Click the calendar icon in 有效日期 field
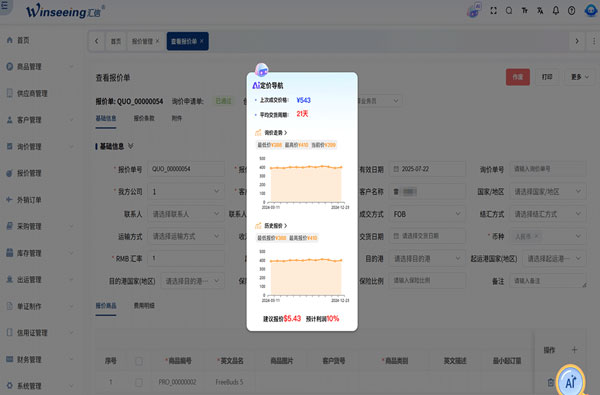This screenshot has height=395, width=600. 396,169
